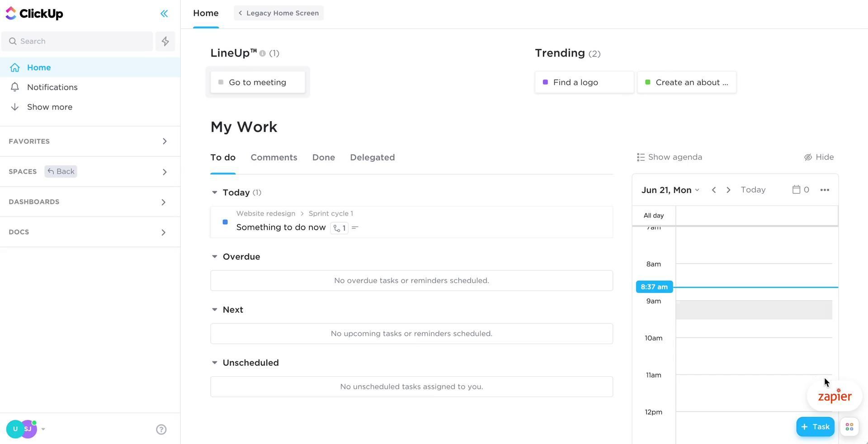The width and height of the screenshot is (868, 444).
Task: Toggle Show agenda view
Action: [669, 157]
